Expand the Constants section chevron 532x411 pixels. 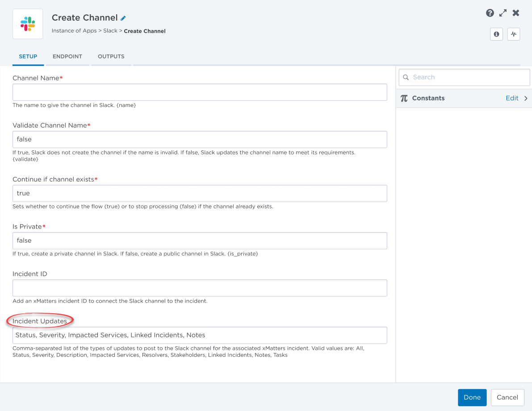[526, 98]
